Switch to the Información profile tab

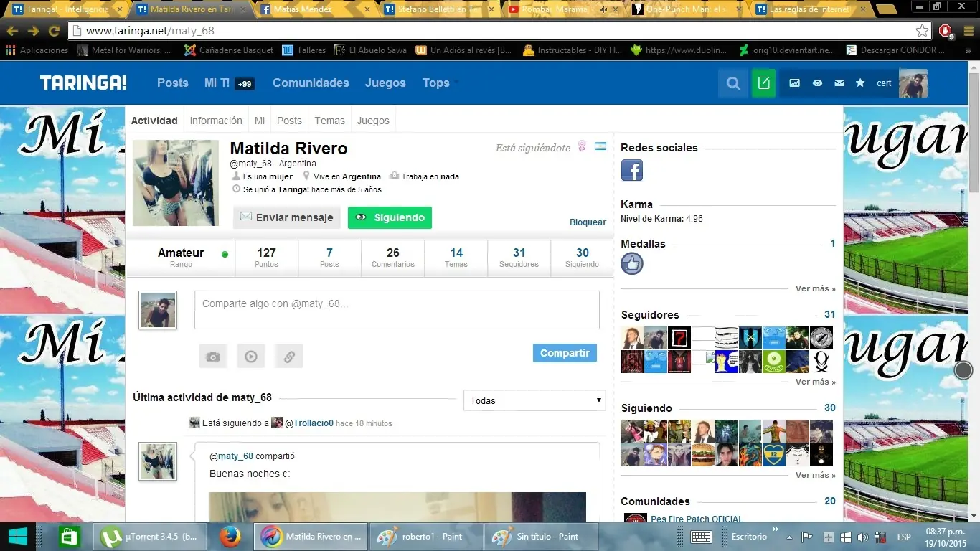(x=216, y=121)
